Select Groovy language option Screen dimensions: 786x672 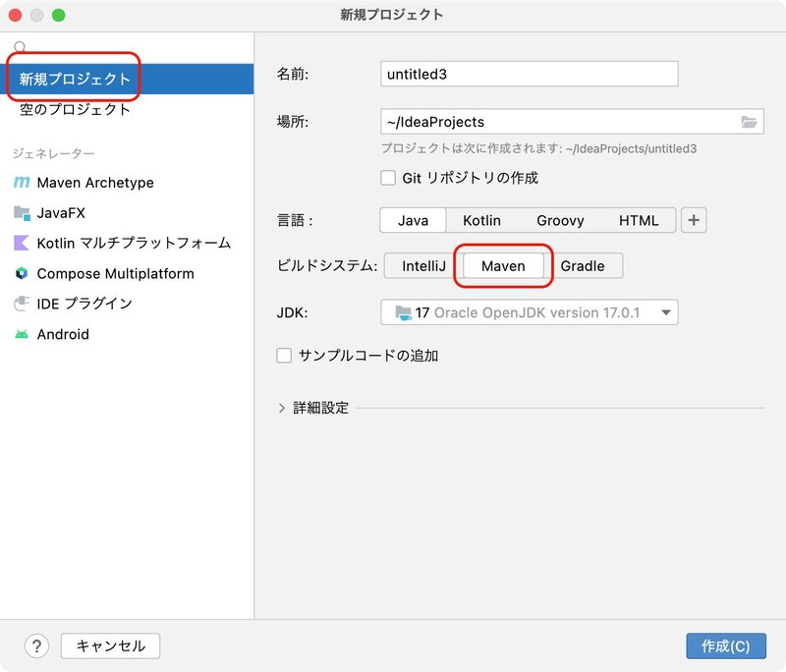click(x=560, y=220)
